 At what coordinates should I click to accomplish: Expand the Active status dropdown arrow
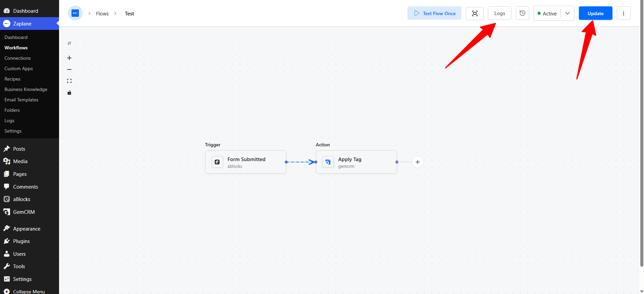pyautogui.click(x=567, y=13)
